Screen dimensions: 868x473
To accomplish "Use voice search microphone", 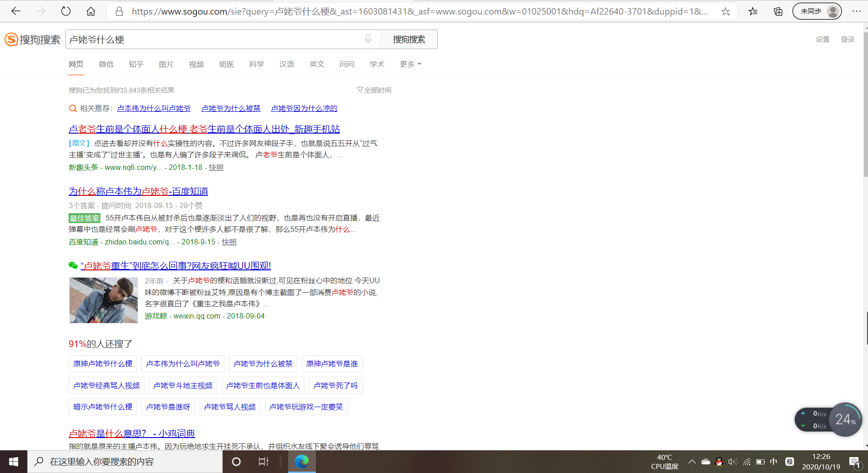I will click(368, 39).
